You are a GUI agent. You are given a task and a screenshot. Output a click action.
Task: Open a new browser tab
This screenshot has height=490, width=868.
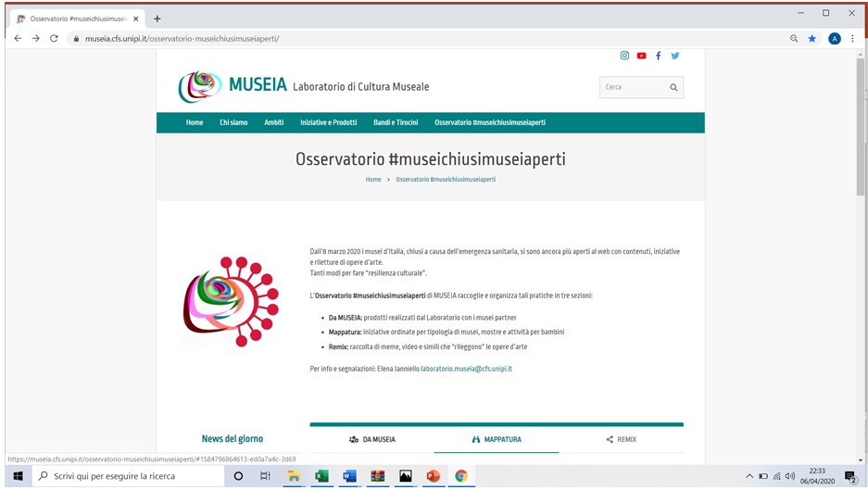(x=157, y=19)
